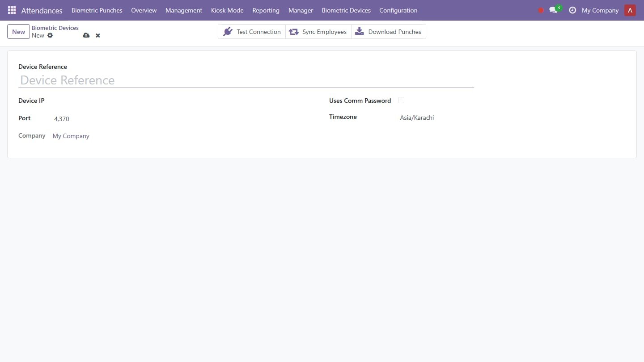The height and width of the screenshot is (362, 644).
Task: Click the Device Reference input field
Action: [246, 80]
